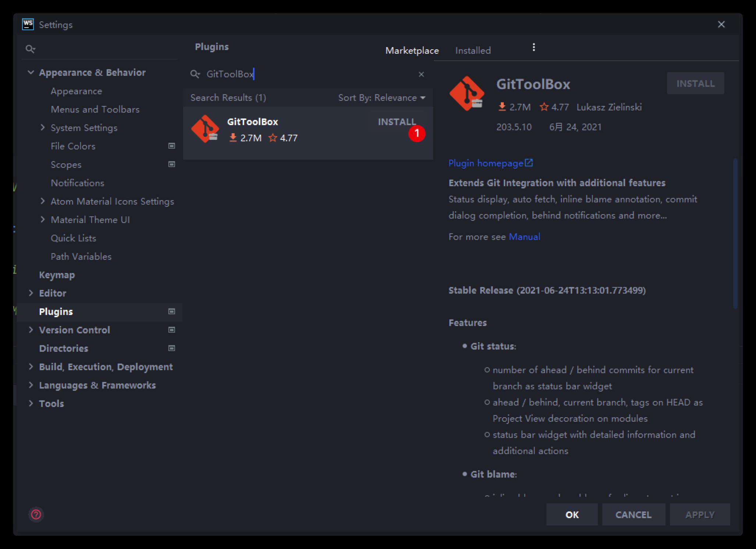Viewport: 756px width, 549px height.
Task: Expand Build, Execution, Deployment section
Action: click(31, 367)
